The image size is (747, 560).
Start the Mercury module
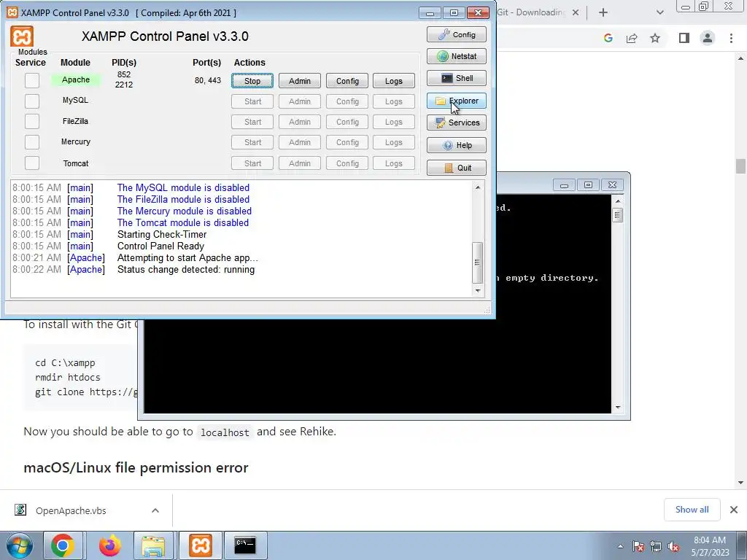pyautogui.click(x=252, y=142)
